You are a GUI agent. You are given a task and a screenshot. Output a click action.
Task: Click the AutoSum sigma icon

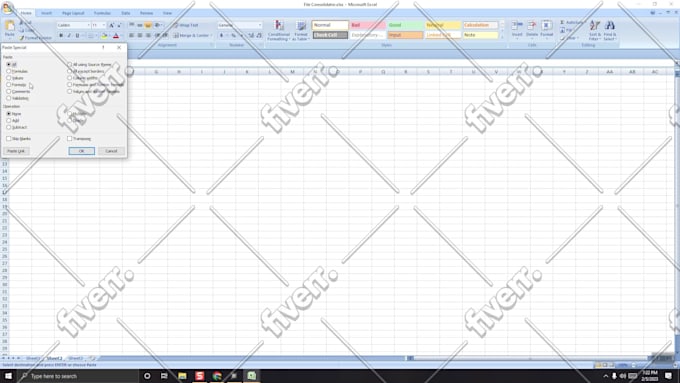pos(562,22)
